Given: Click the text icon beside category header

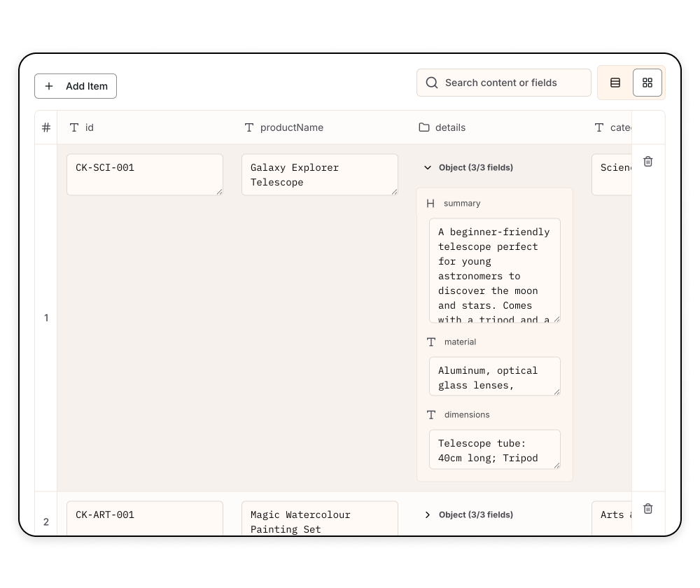Looking at the screenshot, I should pos(599,127).
